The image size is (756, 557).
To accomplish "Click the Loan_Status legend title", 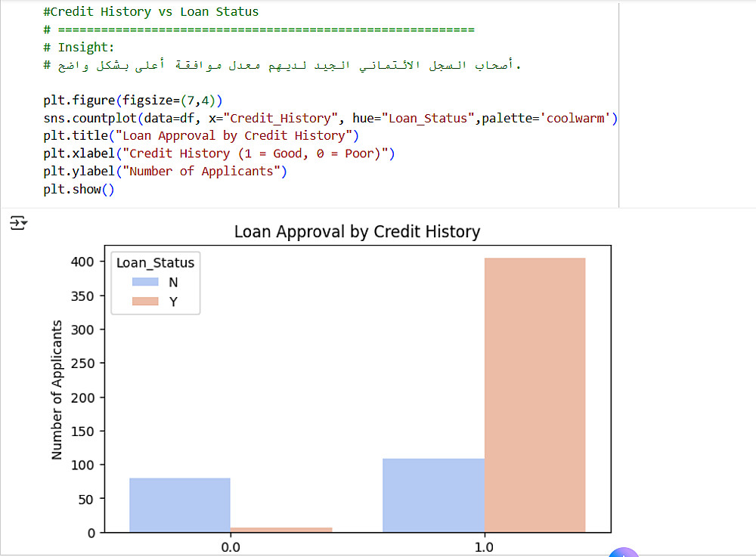I will tap(155, 262).
